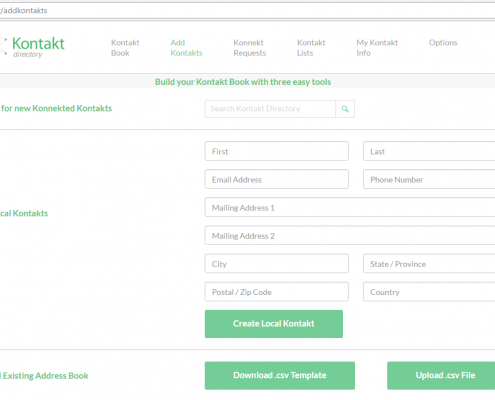
Task: Click the Kontakt directory logo
Action: pyautogui.click(x=32, y=47)
